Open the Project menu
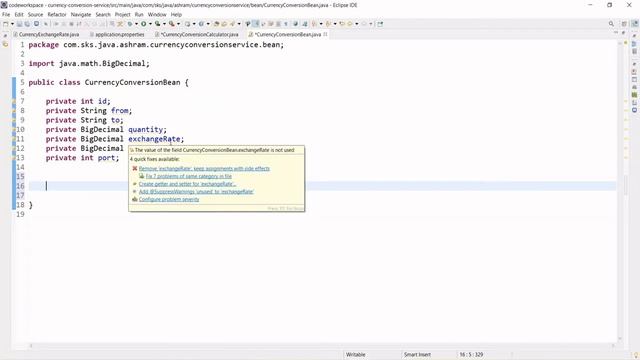This screenshot has height=360, width=640. click(122, 14)
